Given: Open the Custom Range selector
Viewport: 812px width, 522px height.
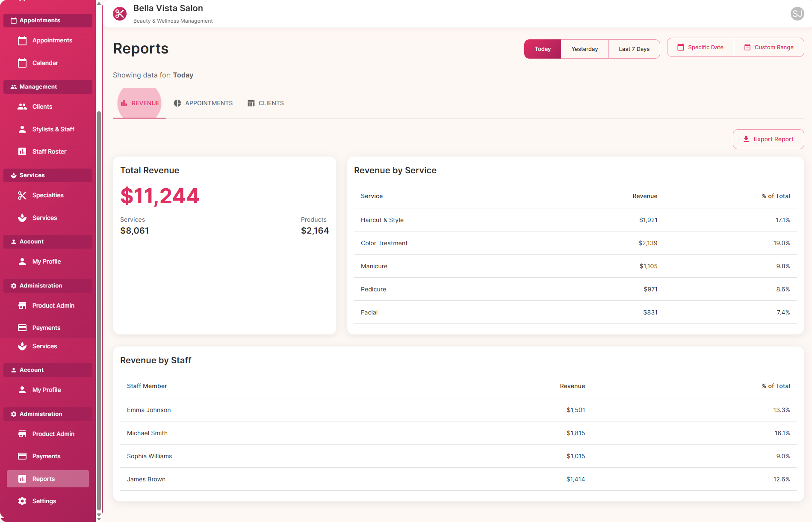Looking at the screenshot, I should [768, 47].
